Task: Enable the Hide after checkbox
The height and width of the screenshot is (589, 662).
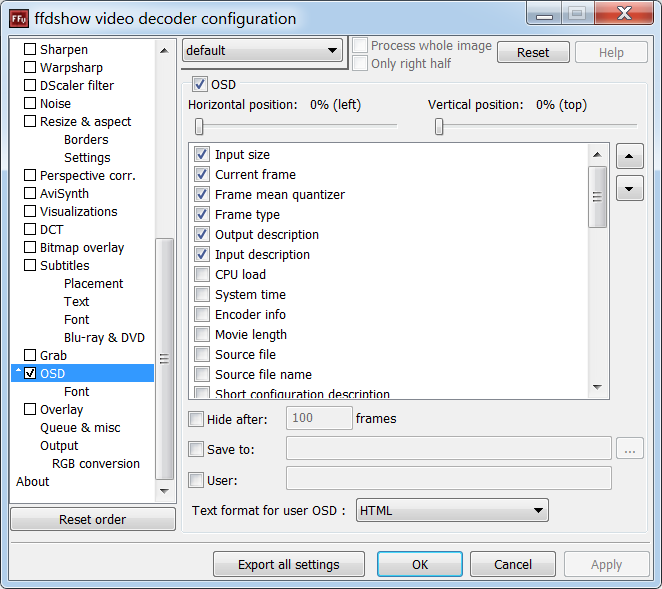Action: (x=196, y=419)
